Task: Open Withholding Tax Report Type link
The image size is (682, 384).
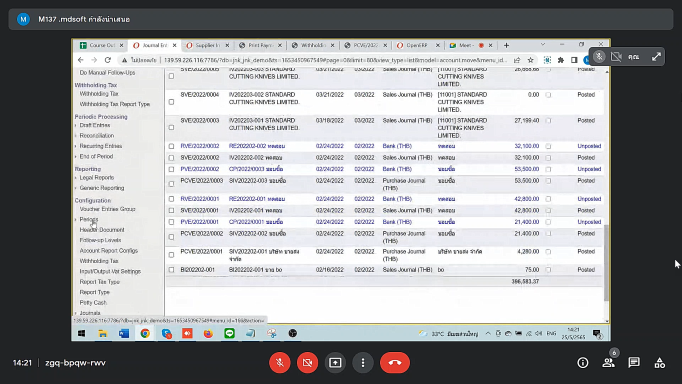Action: tap(115, 104)
